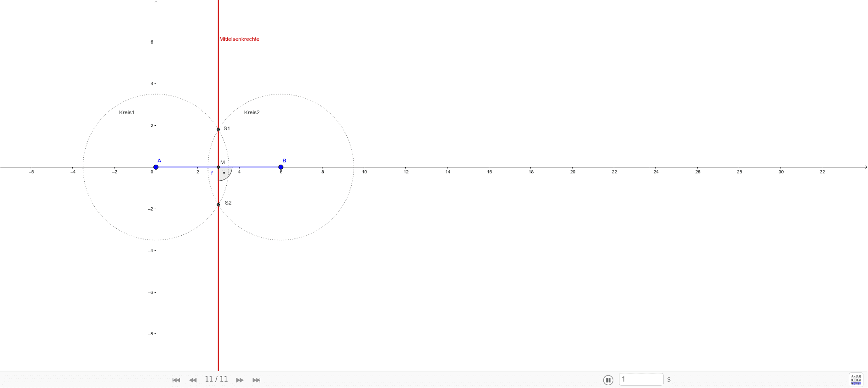
Task: Open the construction protocol icon
Action: coord(856,380)
